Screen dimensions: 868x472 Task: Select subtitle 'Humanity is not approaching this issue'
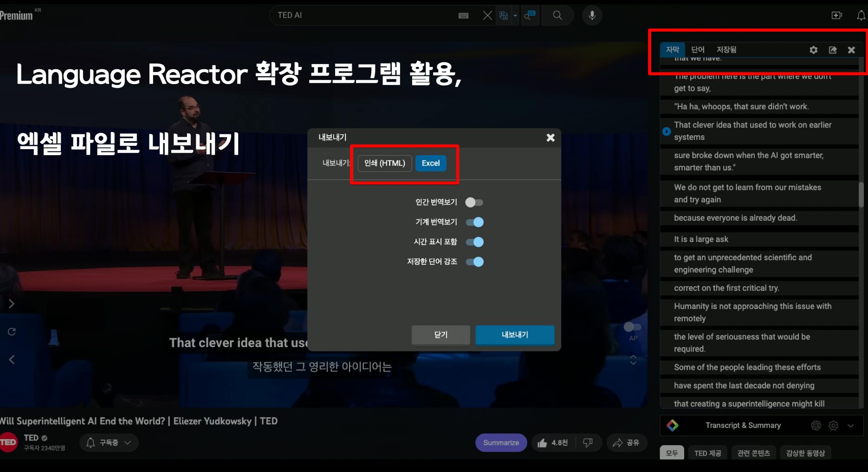[759, 312]
